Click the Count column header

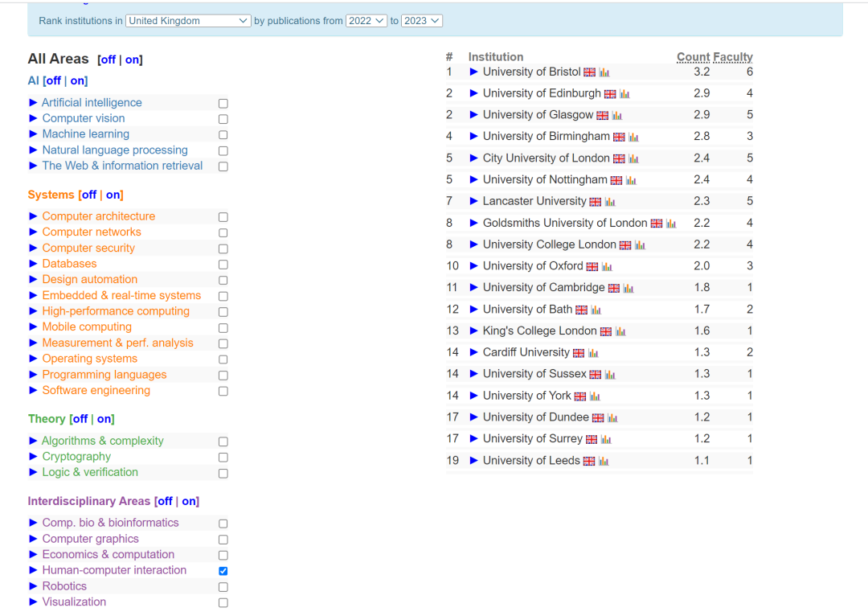click(x=693, y=57)
